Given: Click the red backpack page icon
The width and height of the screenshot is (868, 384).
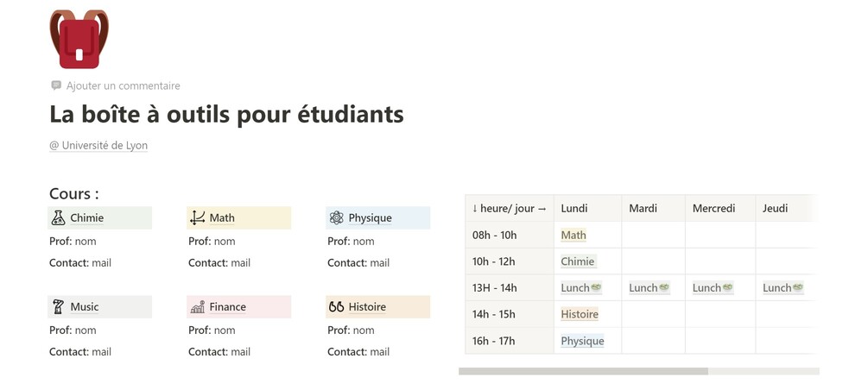Looking at the screenshot, I should pos(79,39).
